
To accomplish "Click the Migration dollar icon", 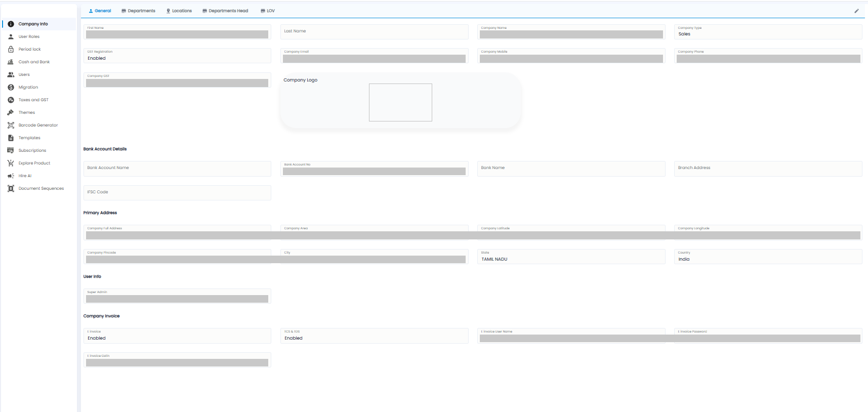I will [11, 87].
